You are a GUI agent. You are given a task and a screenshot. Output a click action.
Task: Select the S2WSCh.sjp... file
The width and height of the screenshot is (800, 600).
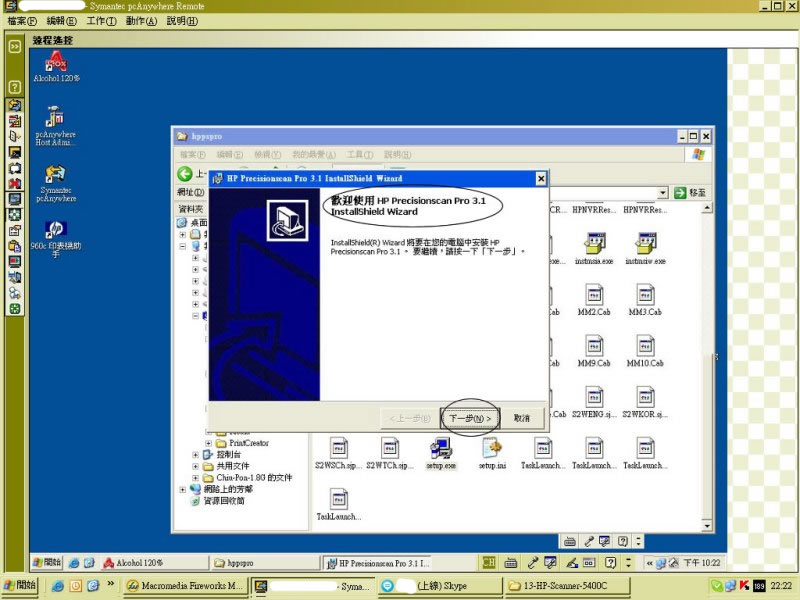pos(338,453)
